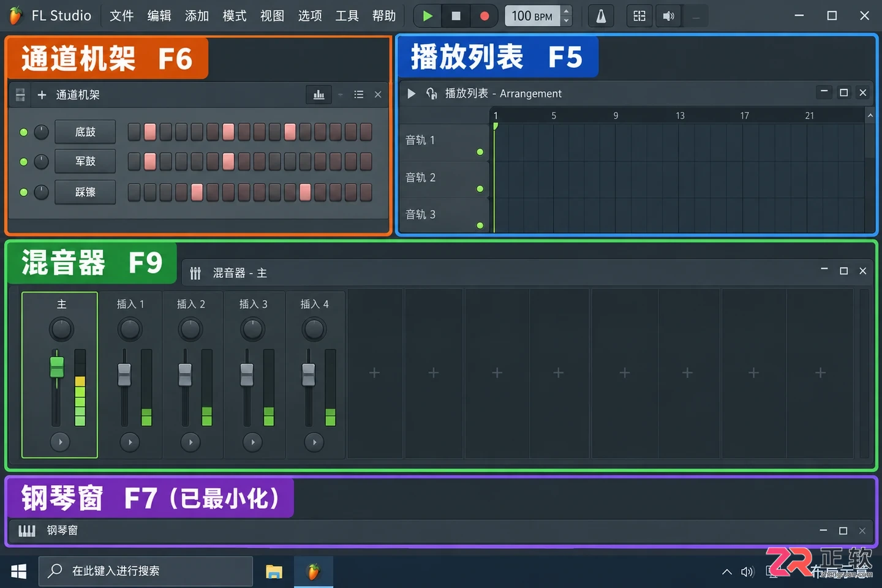The height and width of the screenshot is (588, 882).
Task: Click the green 主 track volume fader
Action: tap(57, 367)
